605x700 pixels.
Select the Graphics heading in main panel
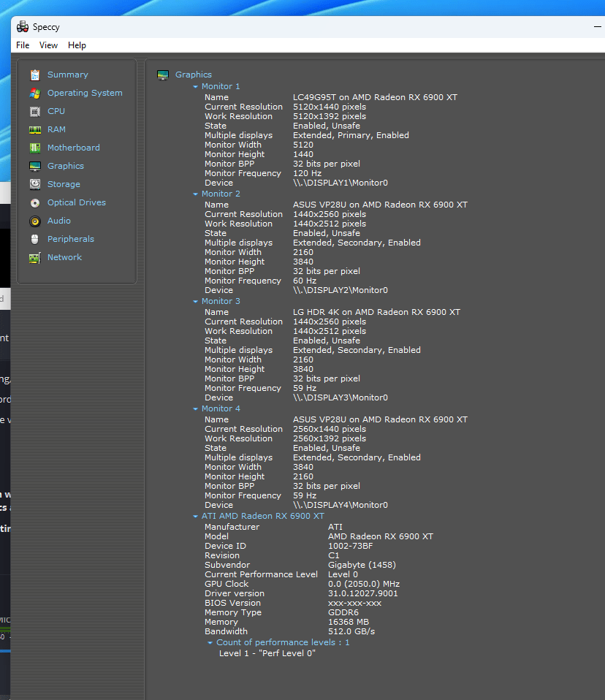pyautogui.click(x=194, y=75)
